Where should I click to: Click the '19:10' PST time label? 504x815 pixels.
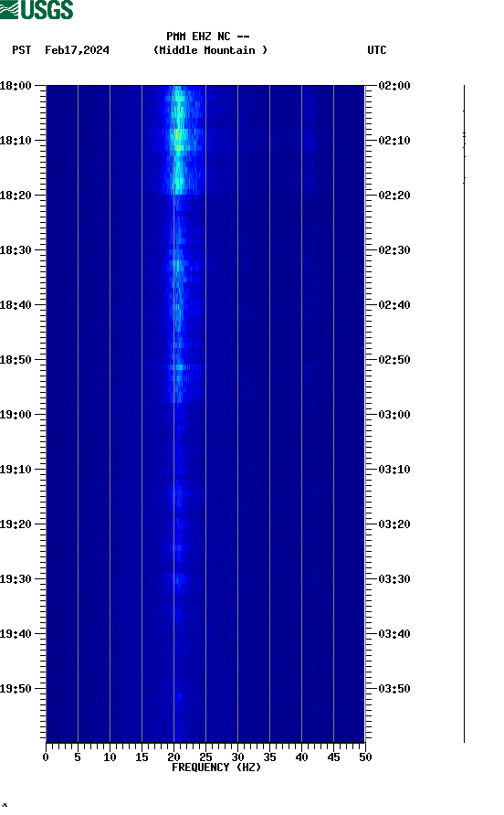(16, 470)
